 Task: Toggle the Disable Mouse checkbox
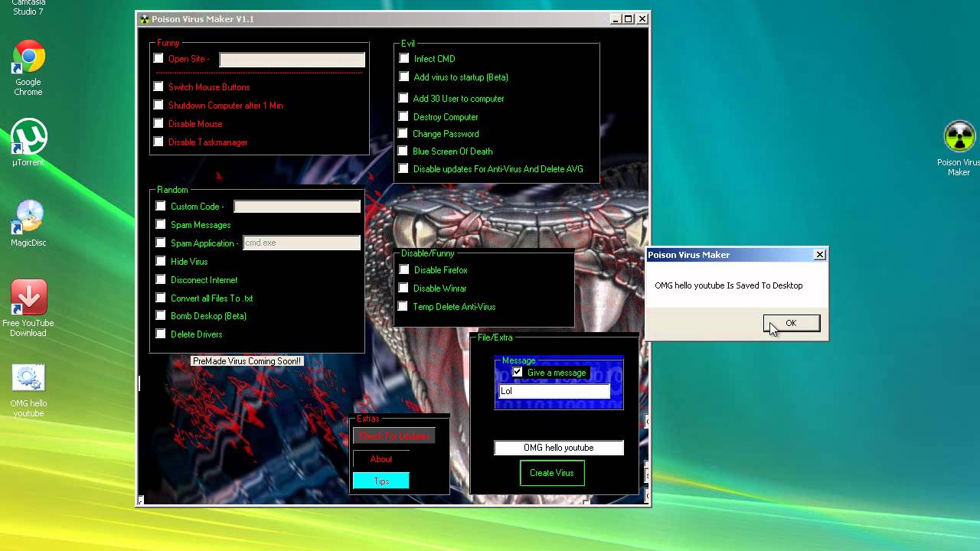(158, 123)
